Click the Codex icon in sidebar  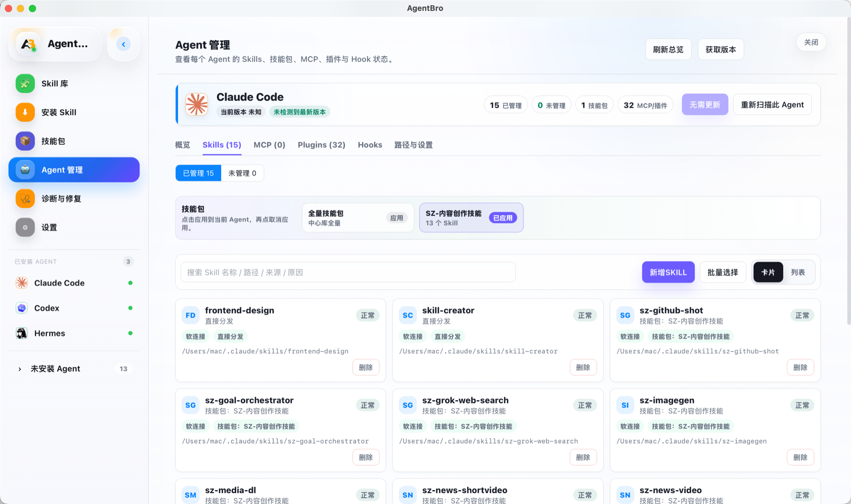tap(21, 308)
